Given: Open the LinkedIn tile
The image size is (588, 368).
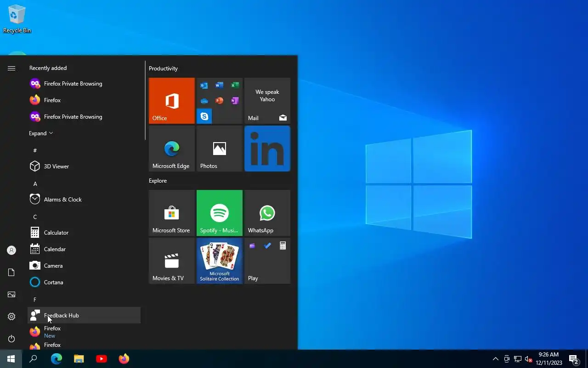Looking at the screenshot, I should pos(267,149).
